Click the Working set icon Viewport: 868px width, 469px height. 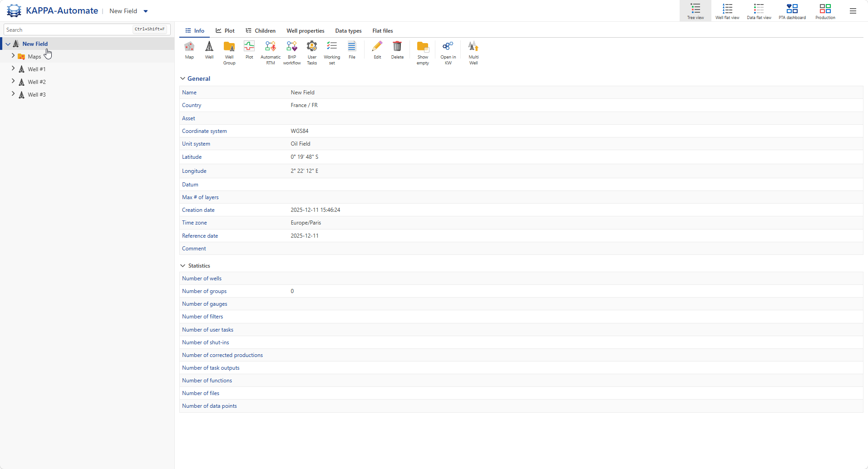tap(332, 53)
